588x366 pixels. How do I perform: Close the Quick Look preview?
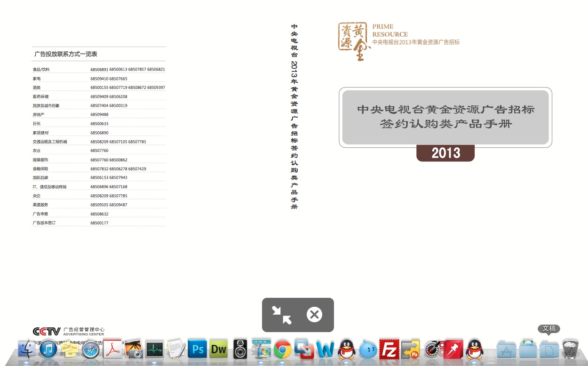tap(314, 315)
